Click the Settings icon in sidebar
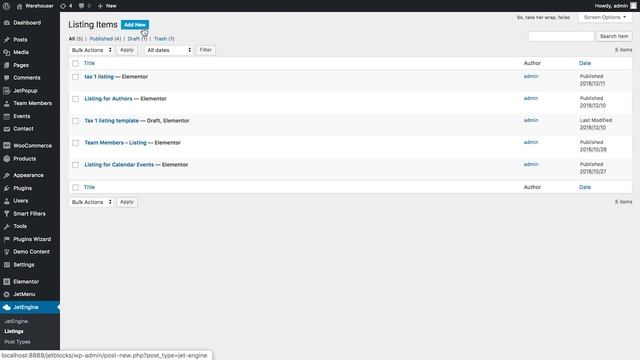Image resolution: width=640 pixels, height=360 pixels. 7,265
